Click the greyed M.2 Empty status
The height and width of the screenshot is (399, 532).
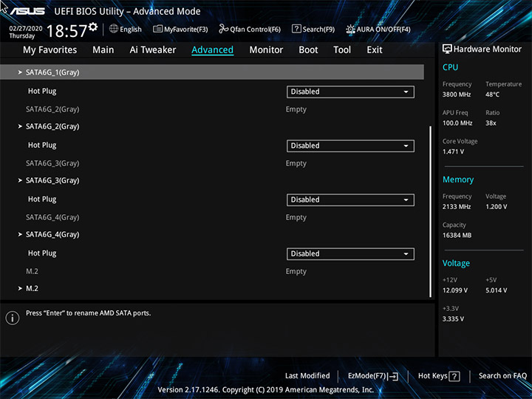tap(296, 271)
